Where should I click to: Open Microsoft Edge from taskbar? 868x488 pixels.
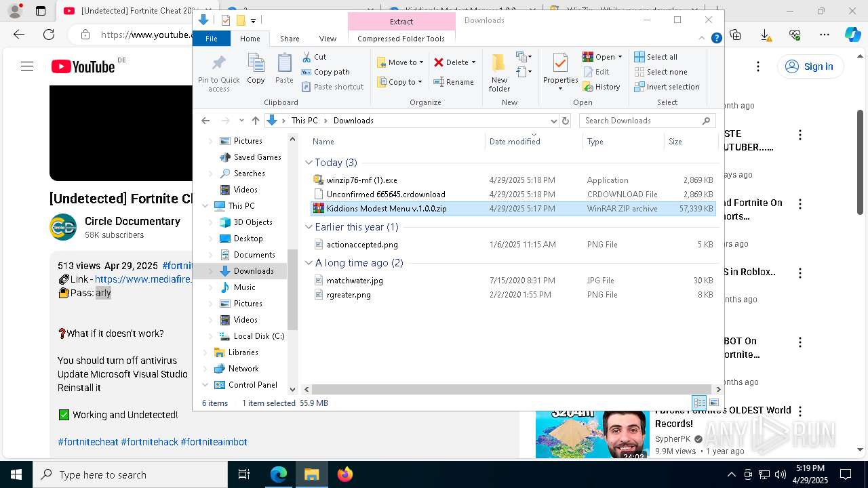pos(279,474)
